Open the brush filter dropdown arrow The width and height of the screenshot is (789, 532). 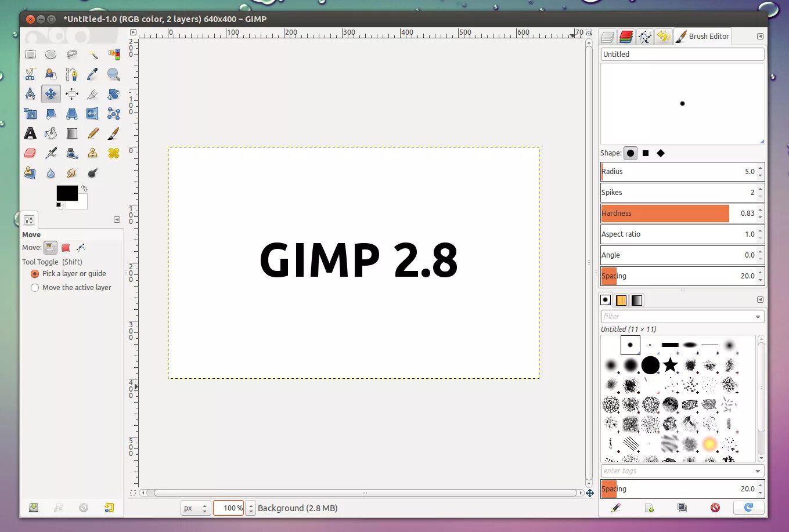pyautogui.click(x=758, y=317)
